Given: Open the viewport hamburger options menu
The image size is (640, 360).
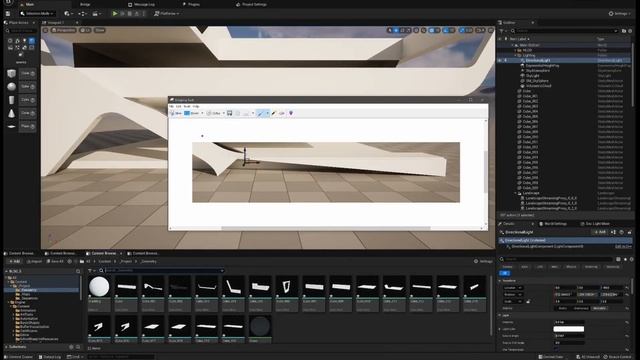Looking at the screenshot, I should [x=46, y=30].
